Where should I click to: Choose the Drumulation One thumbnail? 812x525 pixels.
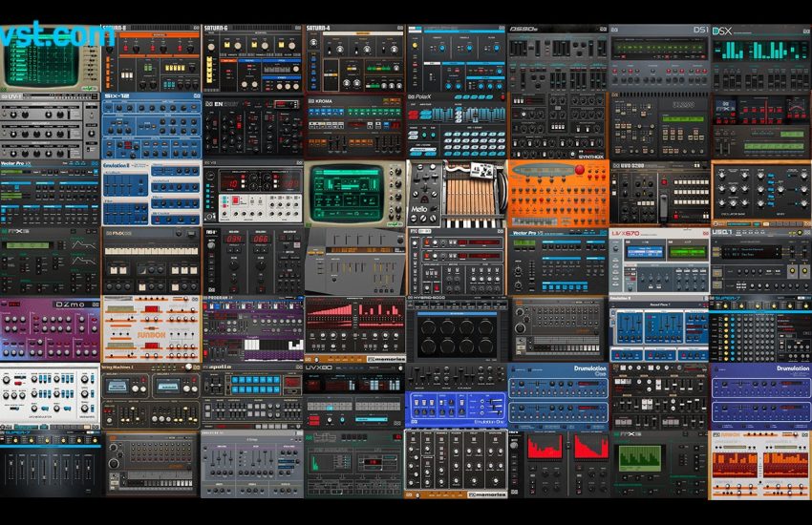tap(558, 397)
